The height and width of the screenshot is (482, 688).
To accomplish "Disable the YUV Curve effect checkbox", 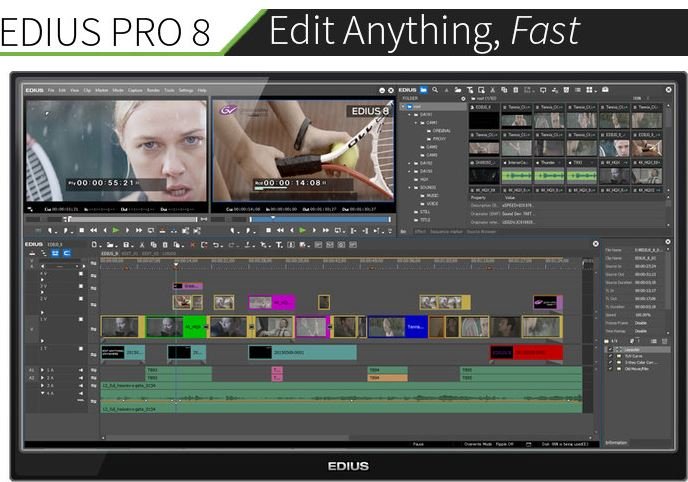I will (610, 356).
